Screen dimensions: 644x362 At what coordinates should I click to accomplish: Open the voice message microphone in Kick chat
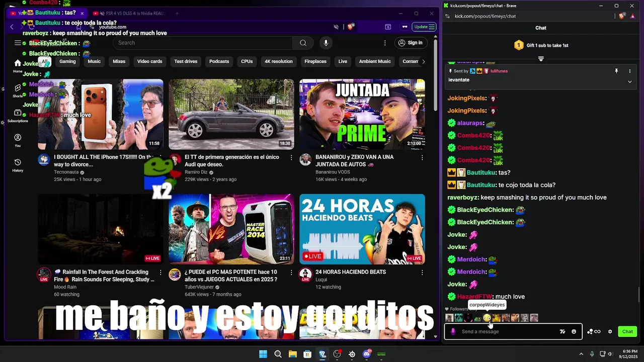tap(453, 331)
